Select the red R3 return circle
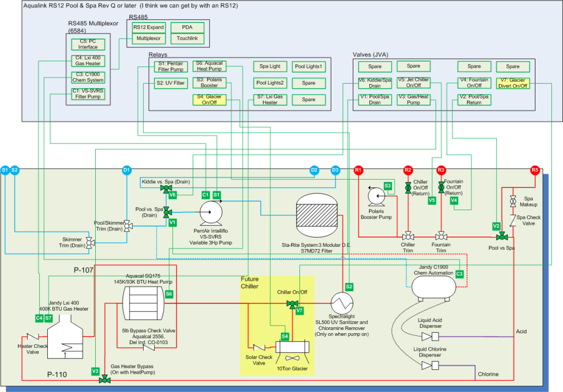The height and width of the screenshot is (392, 563). click(x=441, y=170)
